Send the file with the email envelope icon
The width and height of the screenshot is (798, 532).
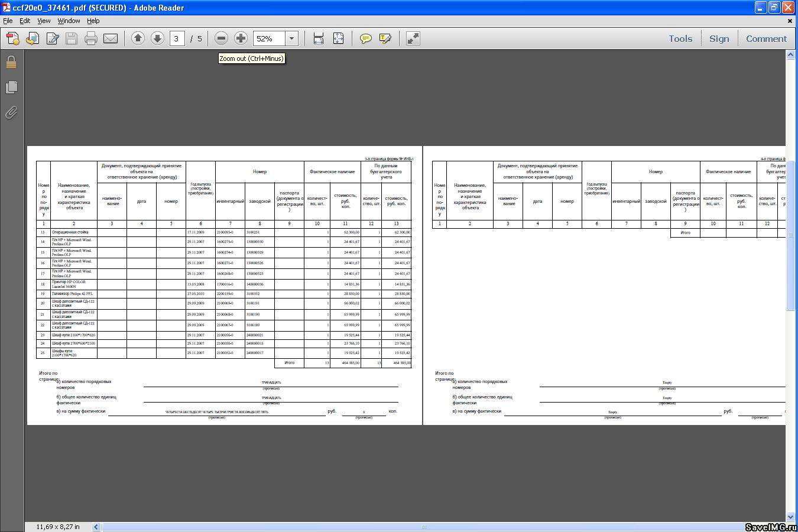[111, 38]
